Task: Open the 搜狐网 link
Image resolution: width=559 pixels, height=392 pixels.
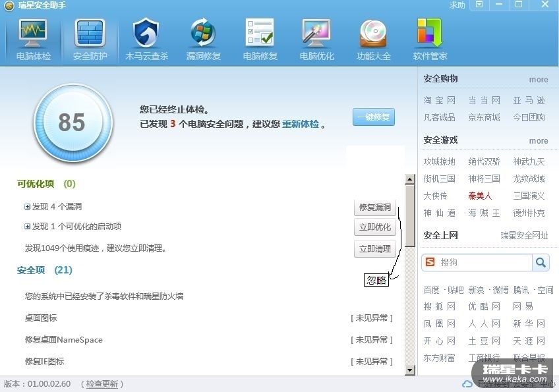Action: 439,306
